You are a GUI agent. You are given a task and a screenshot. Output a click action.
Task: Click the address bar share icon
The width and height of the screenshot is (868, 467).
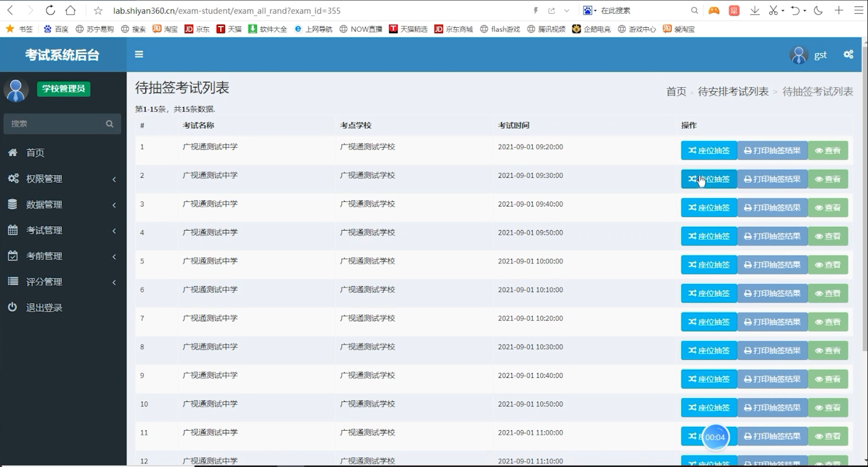point(551,11)
